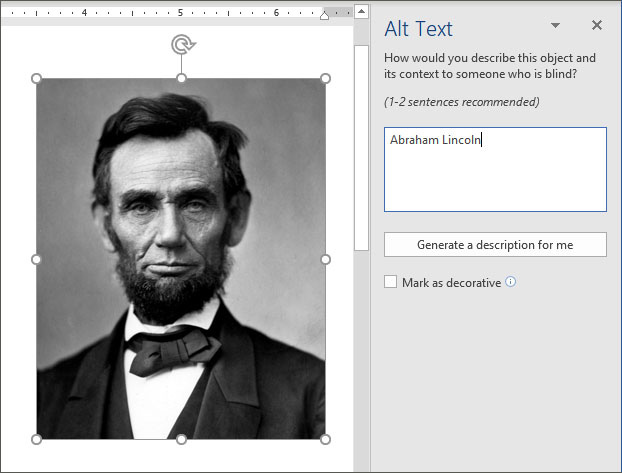Click the scrollbar up arrow
622x473 pixels.
coord(361,11)
